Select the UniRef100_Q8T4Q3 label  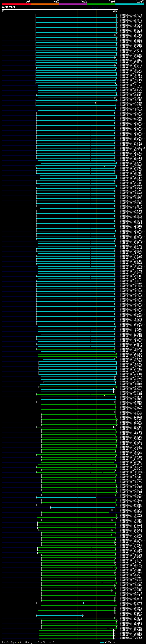coord(131,170)
